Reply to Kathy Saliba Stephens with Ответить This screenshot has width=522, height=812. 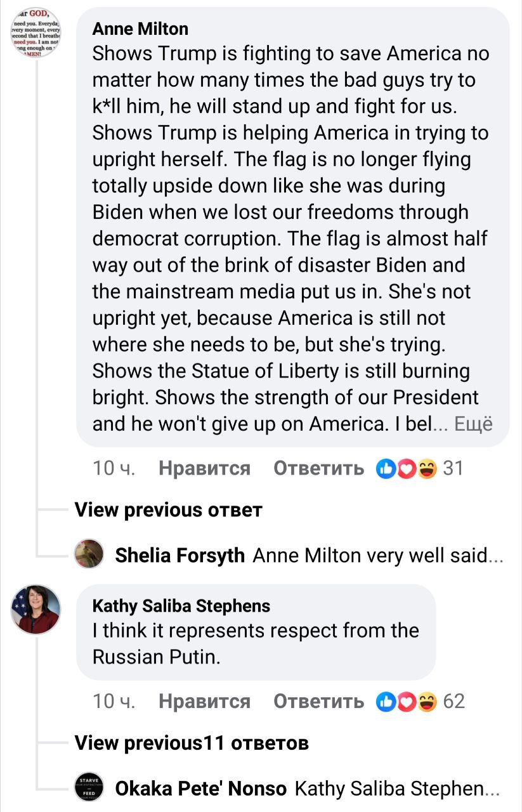[318, 701]
